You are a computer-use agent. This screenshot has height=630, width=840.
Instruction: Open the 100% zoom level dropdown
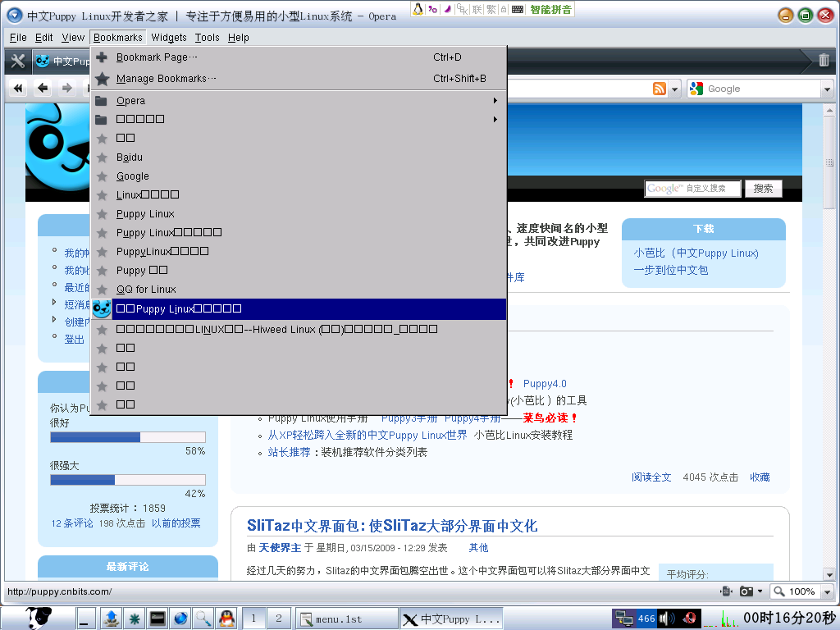point(827,591)
